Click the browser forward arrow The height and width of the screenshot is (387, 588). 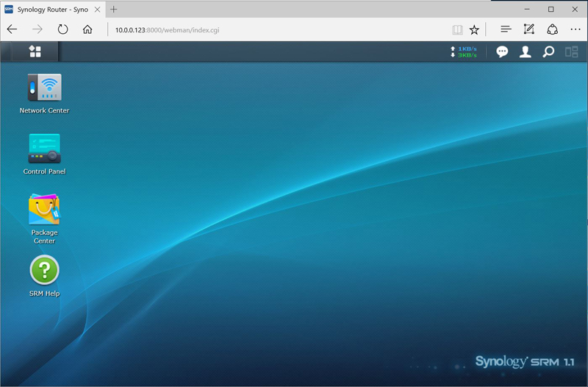point(37,29)
